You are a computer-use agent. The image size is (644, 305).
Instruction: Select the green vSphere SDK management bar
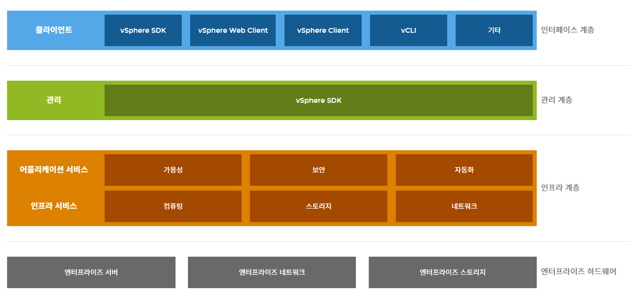[318, 101]
